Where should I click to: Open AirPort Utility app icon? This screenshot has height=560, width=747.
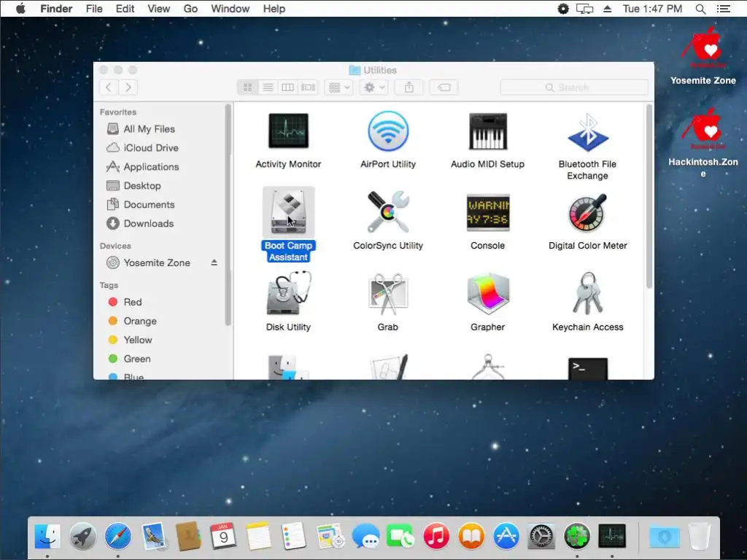coord(388,131)
